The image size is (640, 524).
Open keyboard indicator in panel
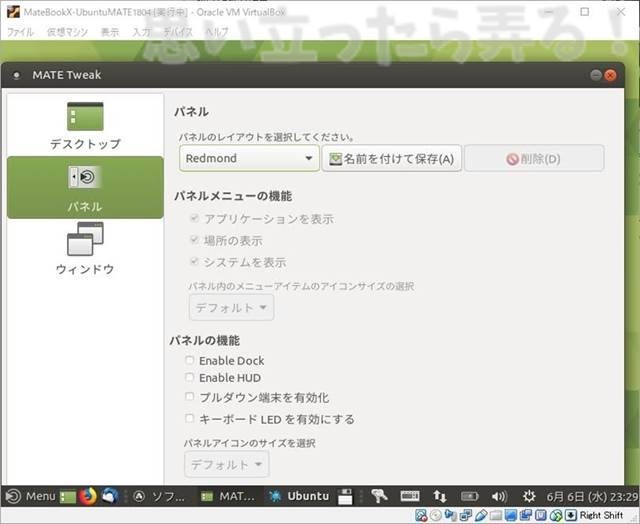click(410, 496)
